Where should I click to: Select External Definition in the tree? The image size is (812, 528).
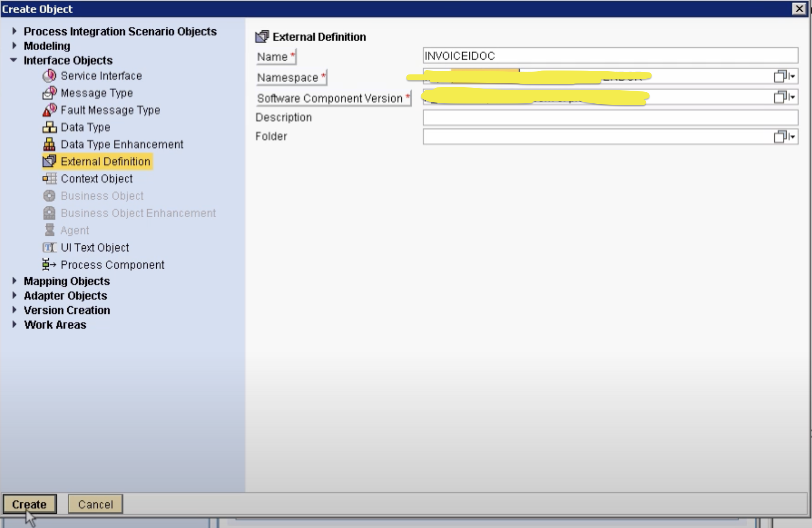(x=105, y=161)
